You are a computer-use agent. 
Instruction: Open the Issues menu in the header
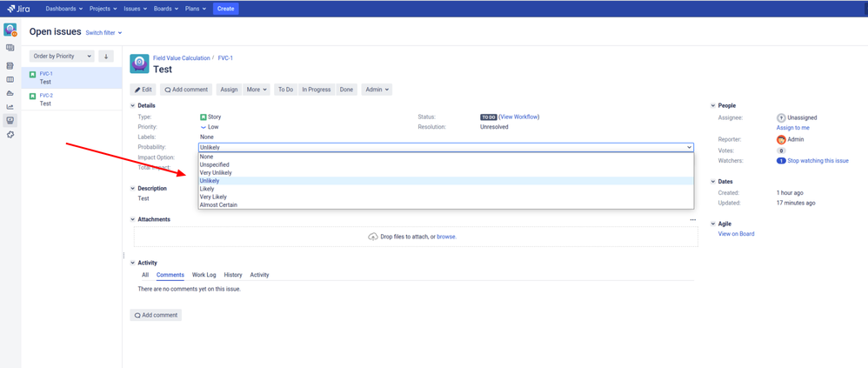click(x=135, y=9)
